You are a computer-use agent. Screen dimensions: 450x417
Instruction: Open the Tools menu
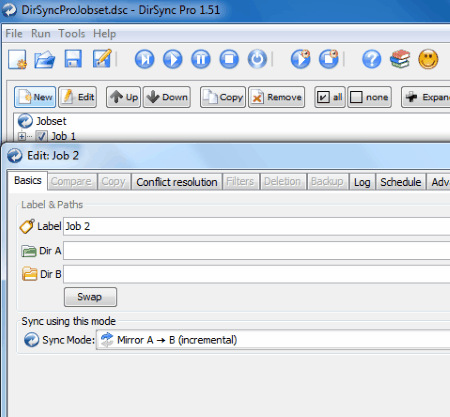point(72,33)
